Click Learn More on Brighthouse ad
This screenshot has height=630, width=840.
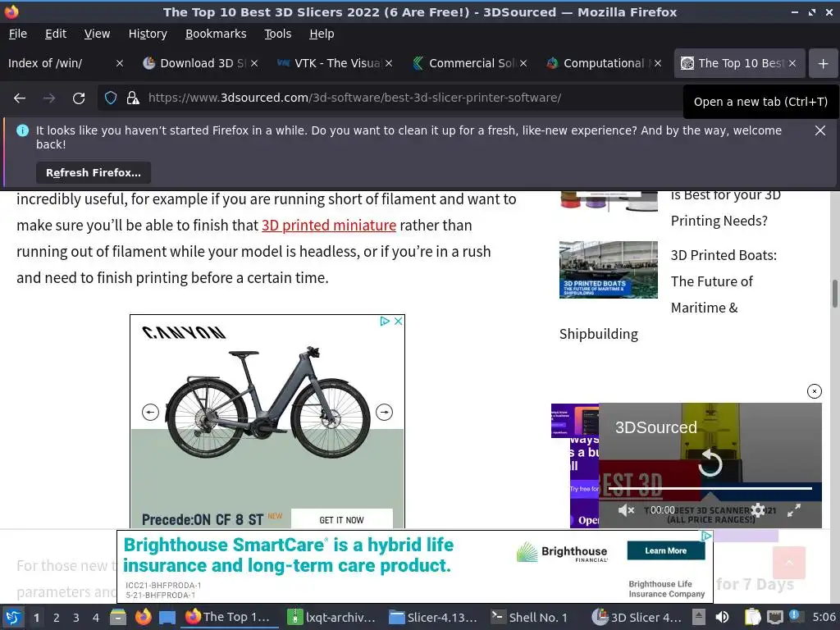(666, 550)
